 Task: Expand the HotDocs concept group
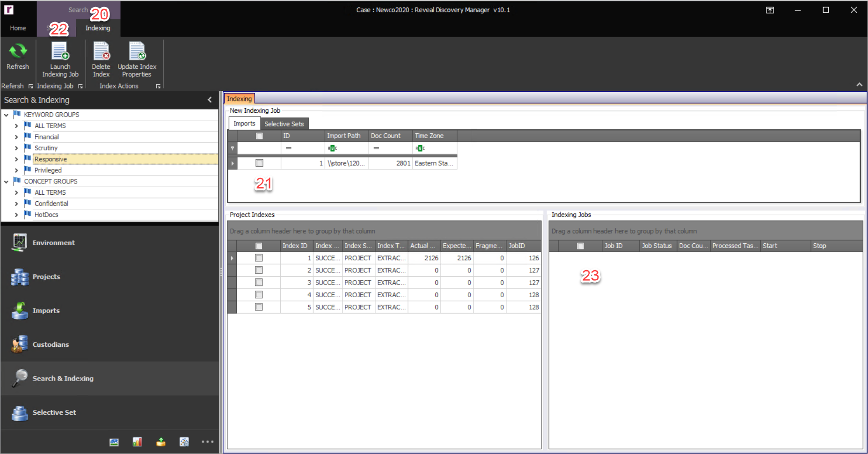pos(16,215)
